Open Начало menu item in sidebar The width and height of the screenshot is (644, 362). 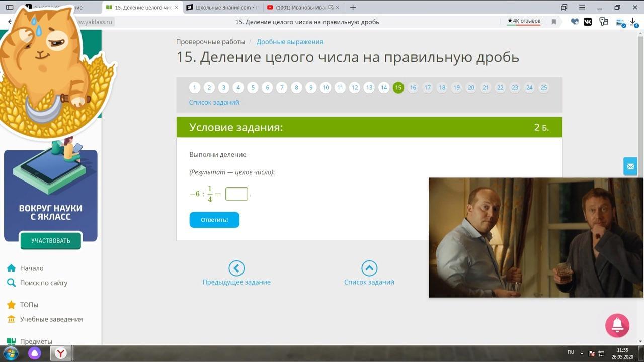32,268
